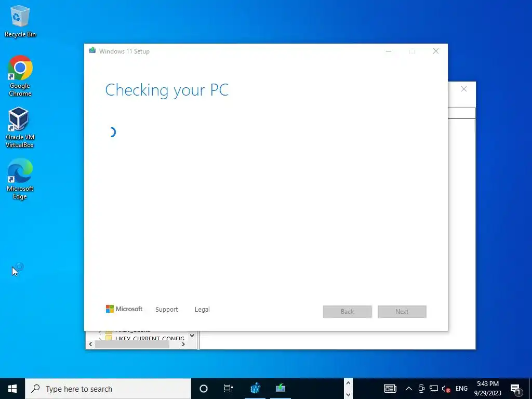The image size is (532, 399).
Task: Click the Meet Now tray icon
Action: (421, 389)
